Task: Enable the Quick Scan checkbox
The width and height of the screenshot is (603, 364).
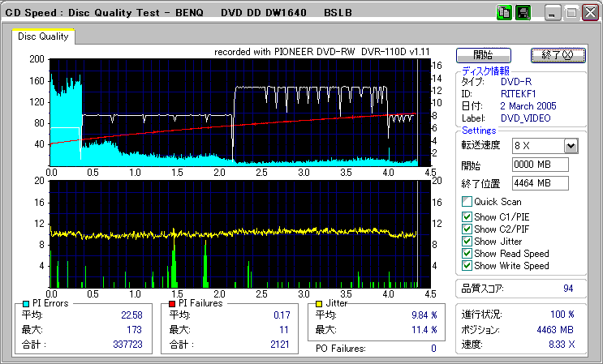Action: click(467, 201)
